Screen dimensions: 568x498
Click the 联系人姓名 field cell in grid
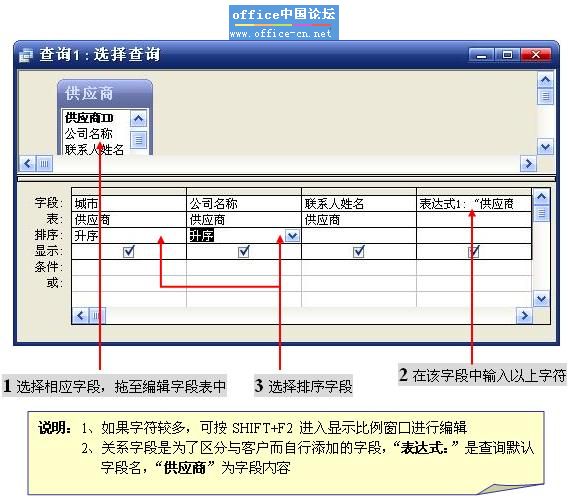359,204
